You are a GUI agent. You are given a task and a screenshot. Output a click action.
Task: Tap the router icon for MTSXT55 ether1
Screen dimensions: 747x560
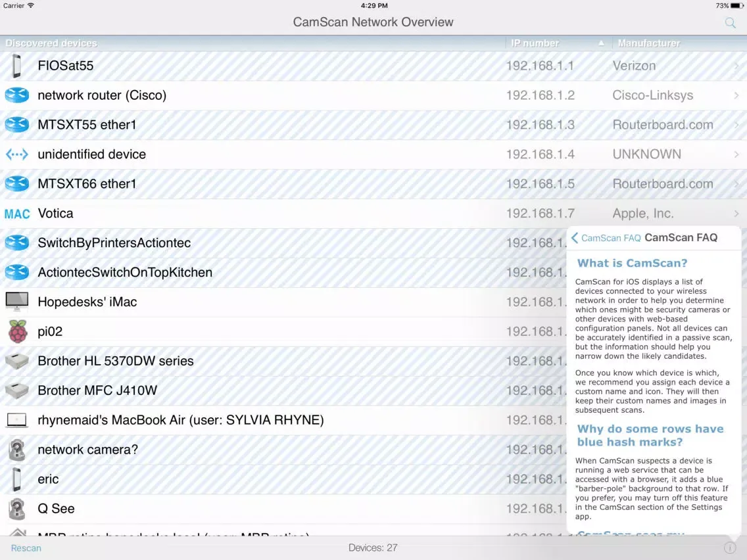16,125
